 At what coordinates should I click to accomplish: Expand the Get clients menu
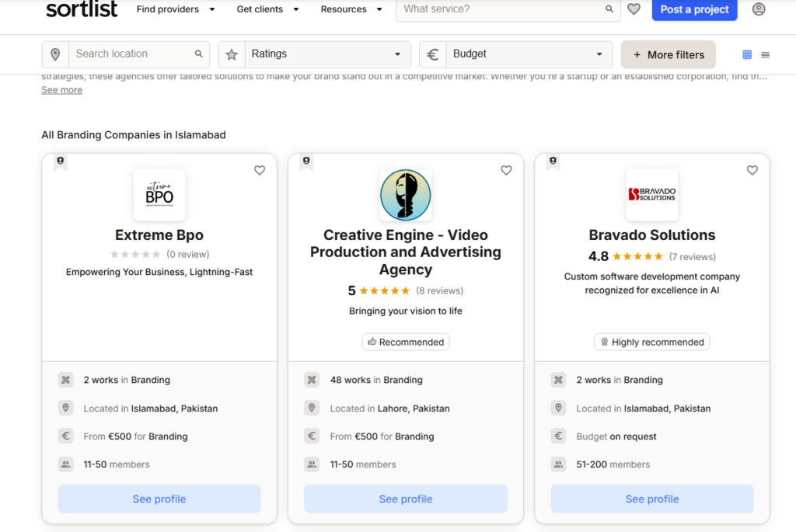pyautogui.click(x=267, y=9)
